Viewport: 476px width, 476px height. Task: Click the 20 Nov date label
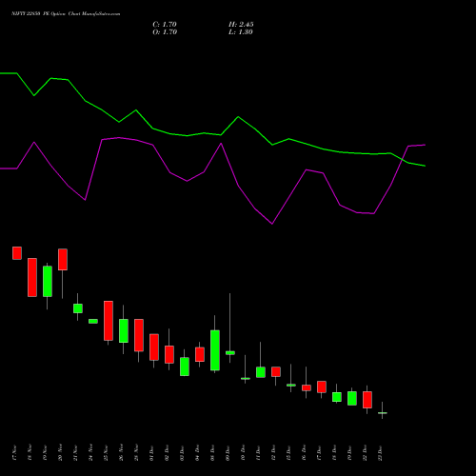coord(60,453)
